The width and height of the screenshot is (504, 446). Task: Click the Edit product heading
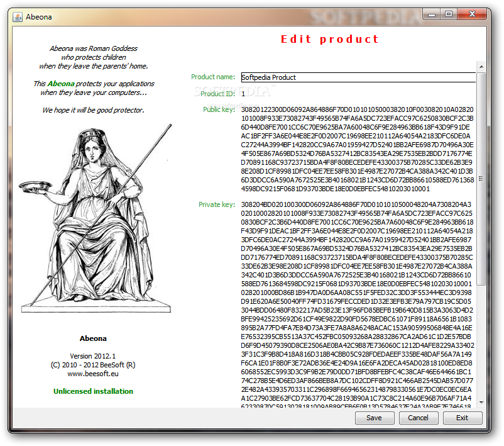point(330,39)
